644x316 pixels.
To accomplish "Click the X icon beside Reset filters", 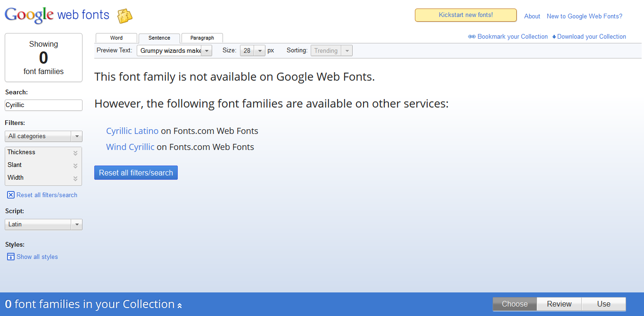I will (11, 195).
